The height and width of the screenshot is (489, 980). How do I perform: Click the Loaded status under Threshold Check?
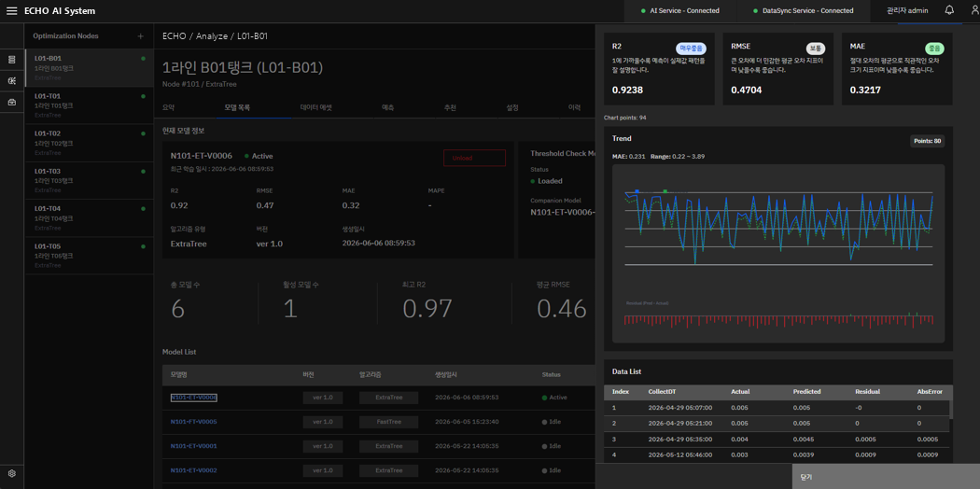tap(546, 181)
